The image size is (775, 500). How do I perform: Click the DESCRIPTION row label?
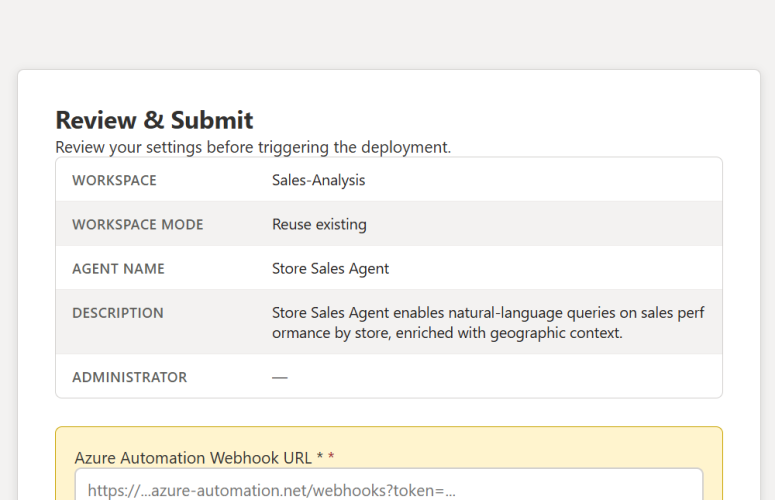117,313
